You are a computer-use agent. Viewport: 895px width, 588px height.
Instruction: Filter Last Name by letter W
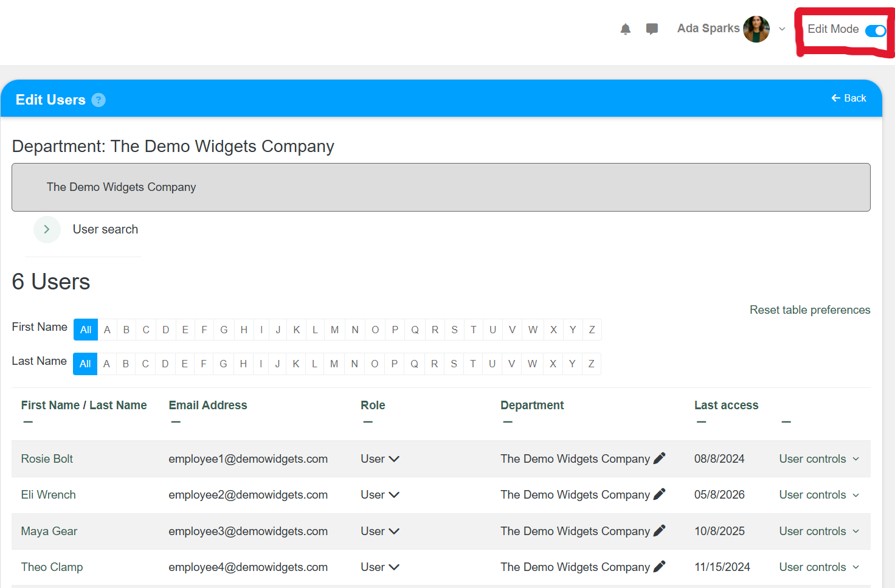click(532, 364)
